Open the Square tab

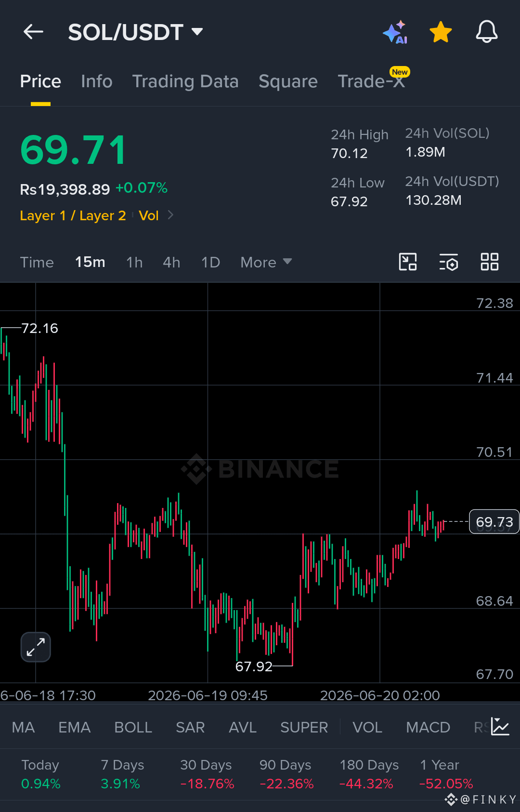[x=288, y=81]
